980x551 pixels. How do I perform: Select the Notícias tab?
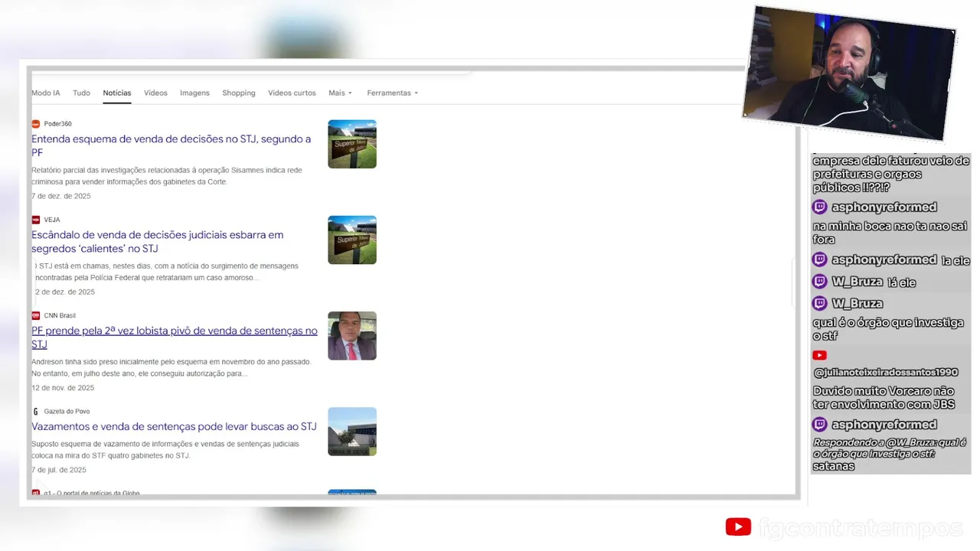point(117,93)
